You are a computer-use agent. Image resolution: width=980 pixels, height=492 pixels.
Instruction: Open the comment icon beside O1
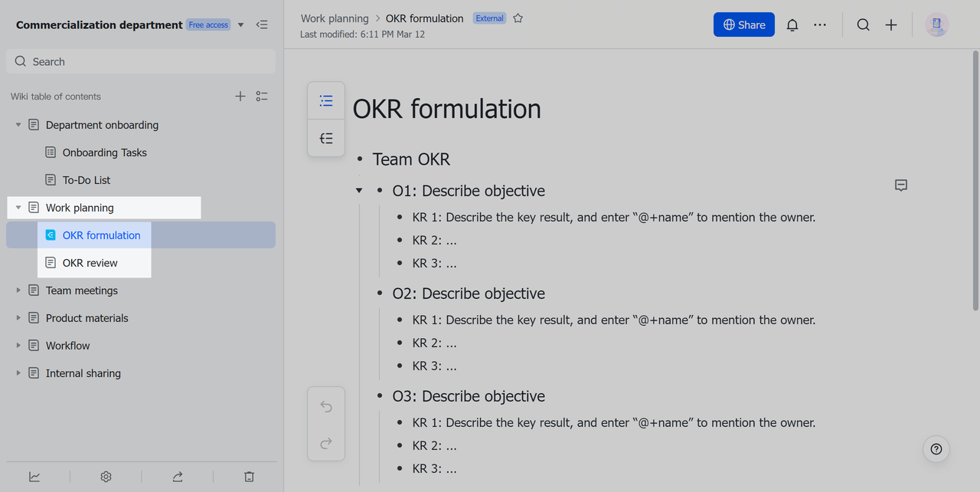[901, 185]
